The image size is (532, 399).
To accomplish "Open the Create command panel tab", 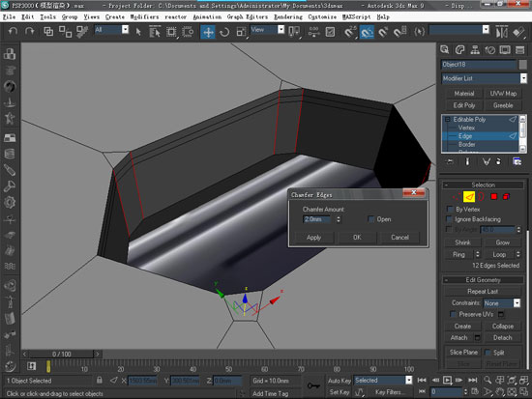I will click(445, 50).
